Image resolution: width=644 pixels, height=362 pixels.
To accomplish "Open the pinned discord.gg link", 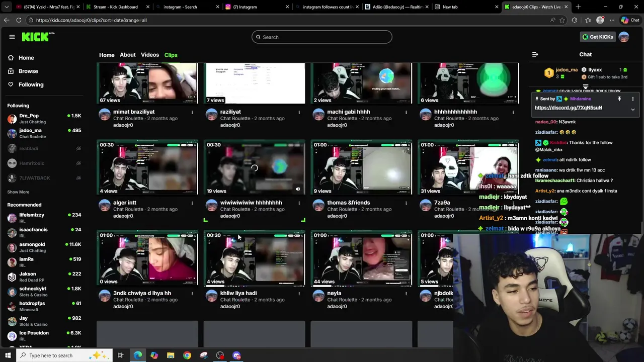I will tap(568, 108).
